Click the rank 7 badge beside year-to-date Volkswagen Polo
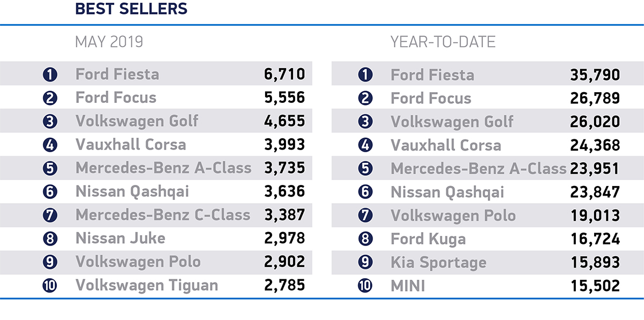 pyautogui.click(x=365, y=215)
